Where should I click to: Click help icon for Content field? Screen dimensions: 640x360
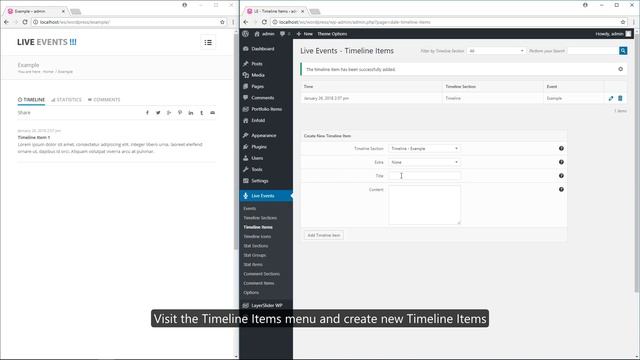point(561,189)
